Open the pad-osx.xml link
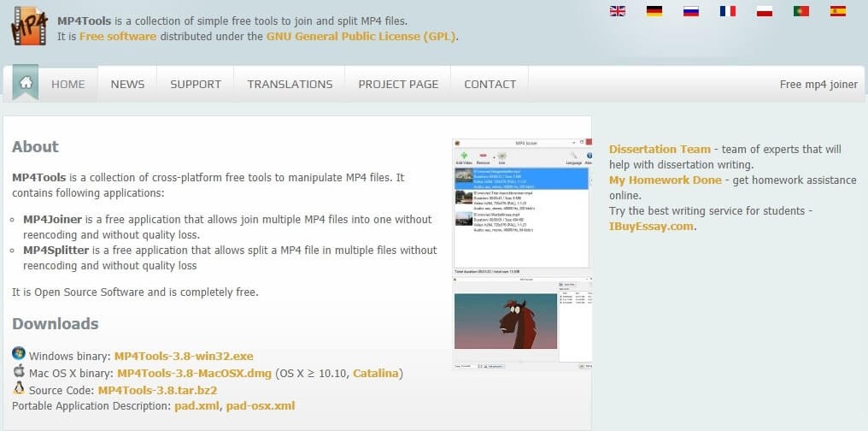868x431 pixels. 261,405
